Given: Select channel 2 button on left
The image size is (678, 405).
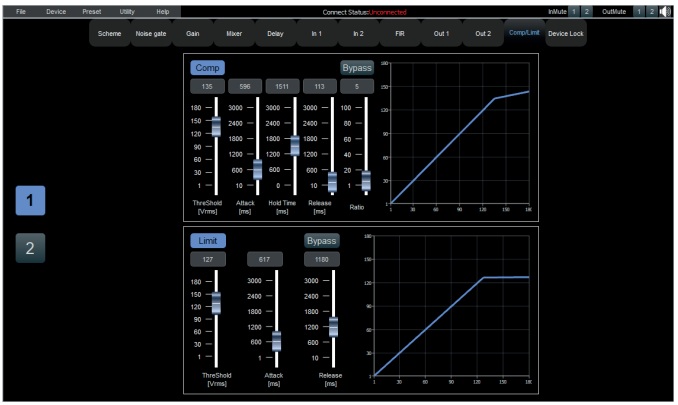Looking at the screenshot, I should (30, 248).
